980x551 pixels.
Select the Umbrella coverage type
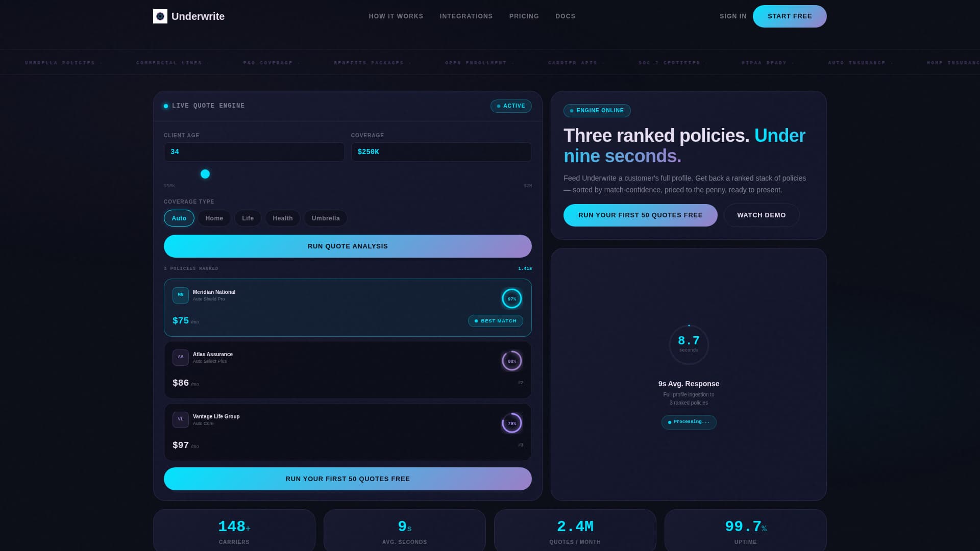pyautogui.click(x=326, y=218)
